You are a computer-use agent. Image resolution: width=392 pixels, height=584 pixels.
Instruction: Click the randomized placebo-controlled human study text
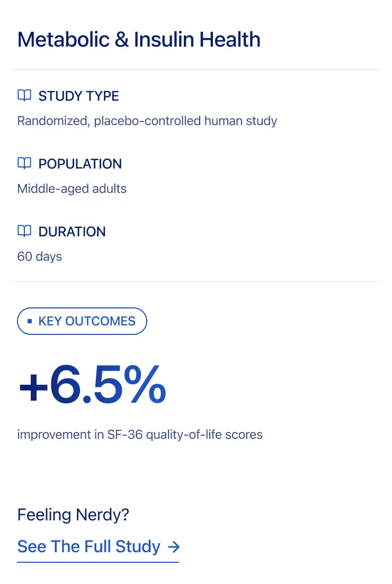[147, 121]
